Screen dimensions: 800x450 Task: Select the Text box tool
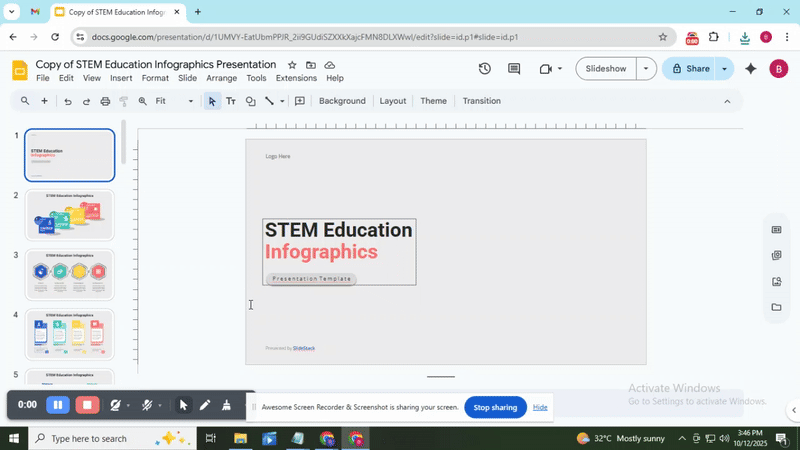click(231, 101)
